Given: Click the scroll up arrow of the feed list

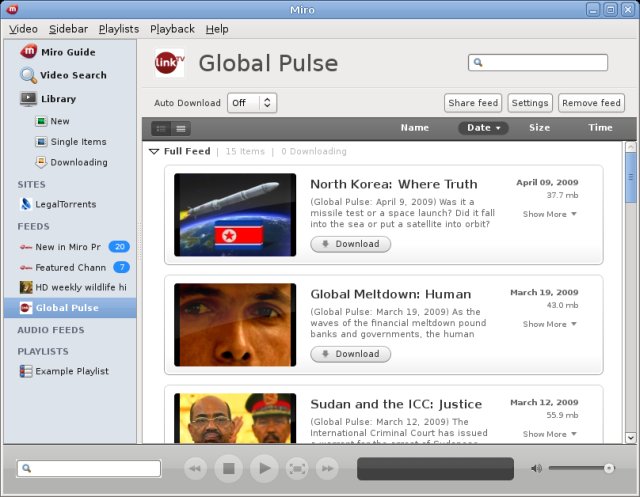Looking at the screenshot, I should click(631, 147).
